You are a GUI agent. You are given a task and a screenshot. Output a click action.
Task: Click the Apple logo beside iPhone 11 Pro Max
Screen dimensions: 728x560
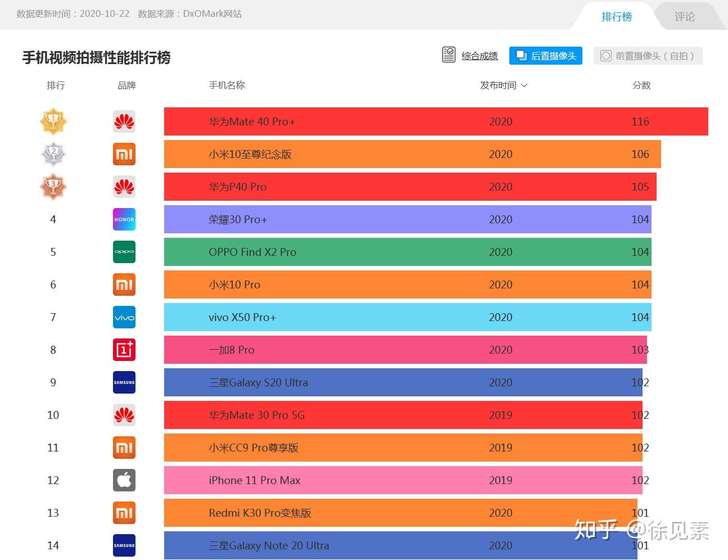124,480
